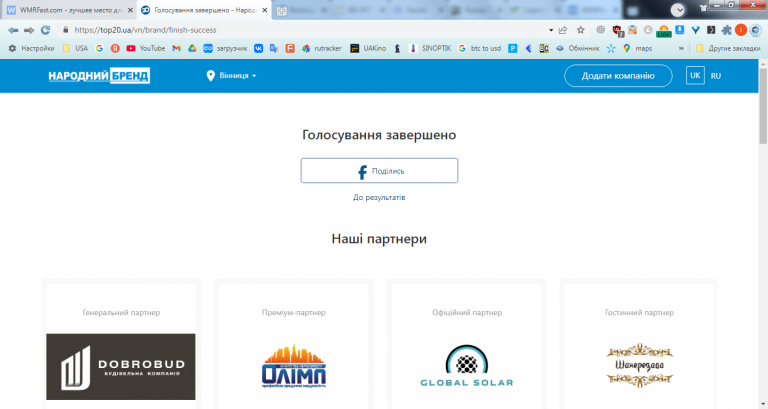Open the Bitcoin price extension icon

click(x=664, y=31)
